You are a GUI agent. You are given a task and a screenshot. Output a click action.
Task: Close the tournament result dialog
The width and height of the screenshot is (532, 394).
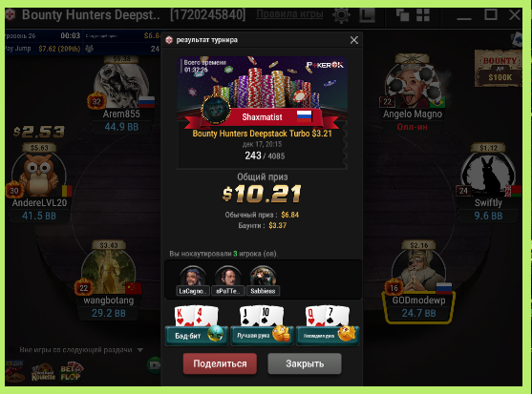point(354,40)
